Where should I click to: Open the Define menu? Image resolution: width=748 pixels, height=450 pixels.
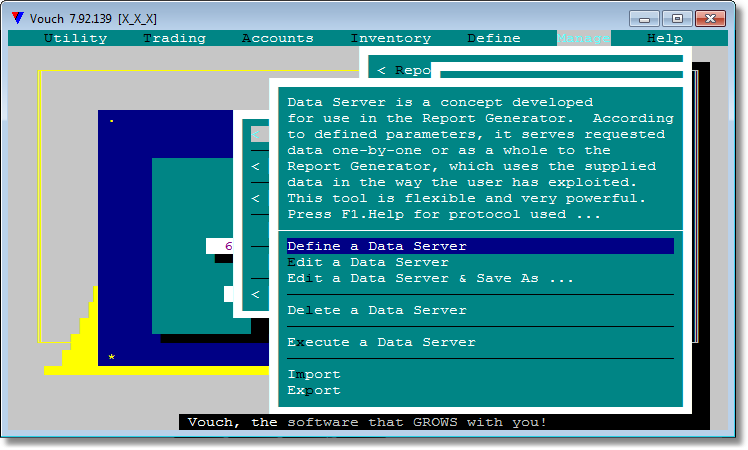[494, 38]
